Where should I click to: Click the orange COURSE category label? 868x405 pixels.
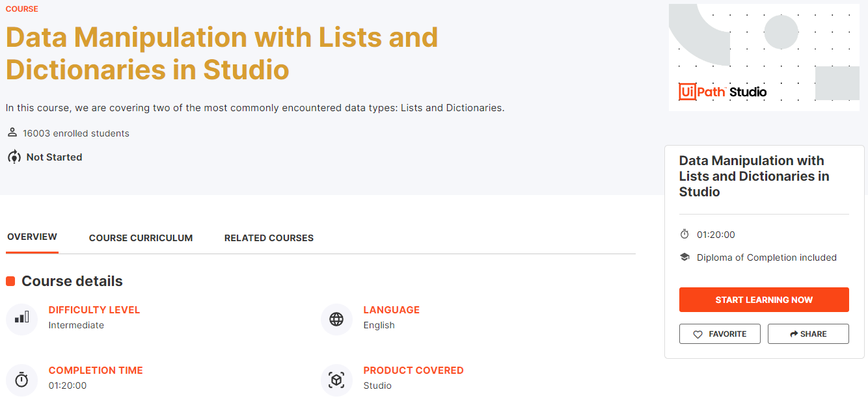pos(22,9)
